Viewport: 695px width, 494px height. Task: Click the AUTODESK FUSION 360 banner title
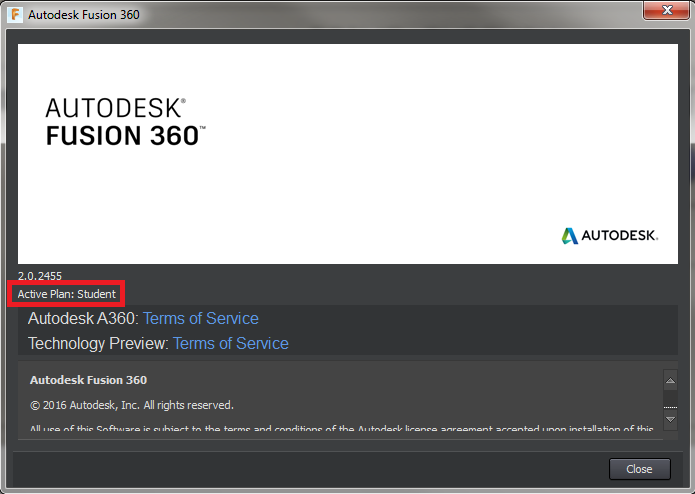coord(125,122)
